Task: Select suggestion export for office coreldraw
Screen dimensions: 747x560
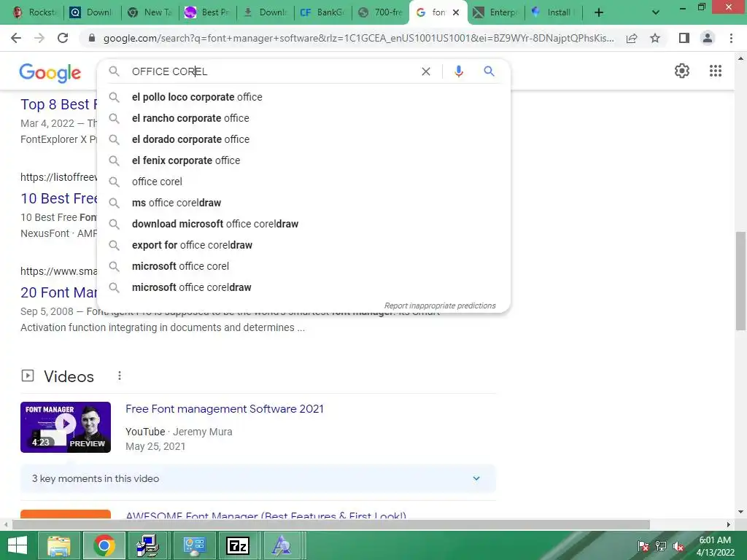Action: 303,245
